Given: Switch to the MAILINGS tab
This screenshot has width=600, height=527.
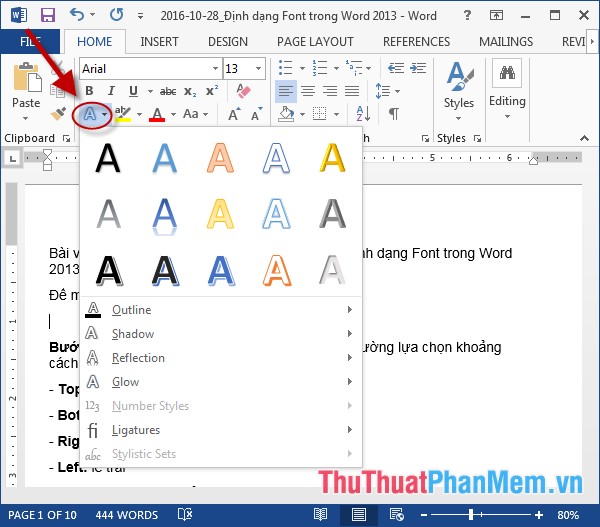Looking at the screenshot, I should [506, 41].
